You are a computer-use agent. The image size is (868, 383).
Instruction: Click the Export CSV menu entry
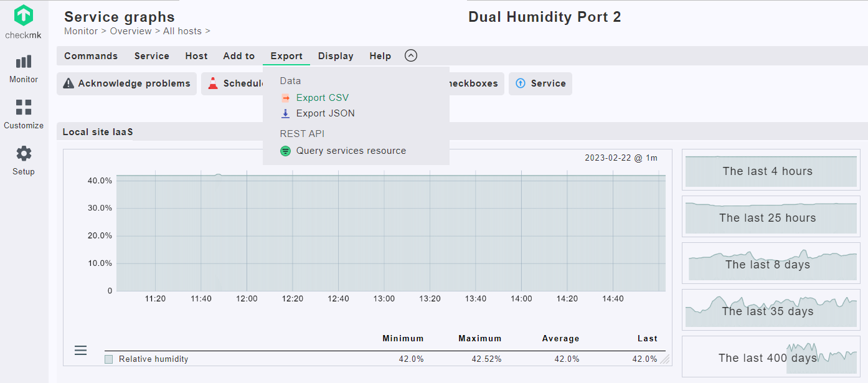tap(322, 98)
